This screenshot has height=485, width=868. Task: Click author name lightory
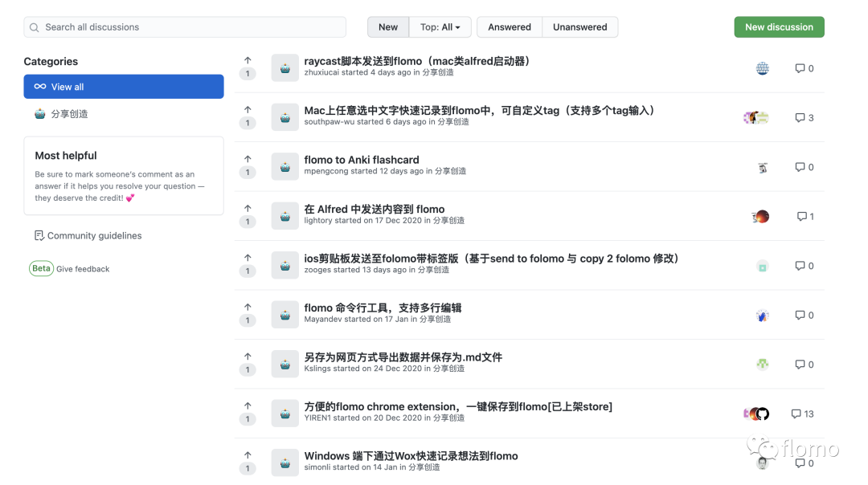point(317,220)
